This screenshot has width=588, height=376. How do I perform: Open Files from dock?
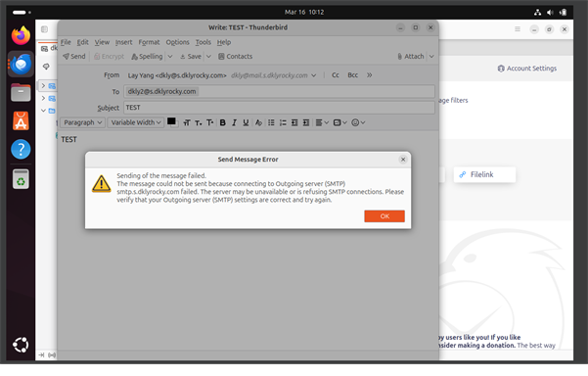21,92
